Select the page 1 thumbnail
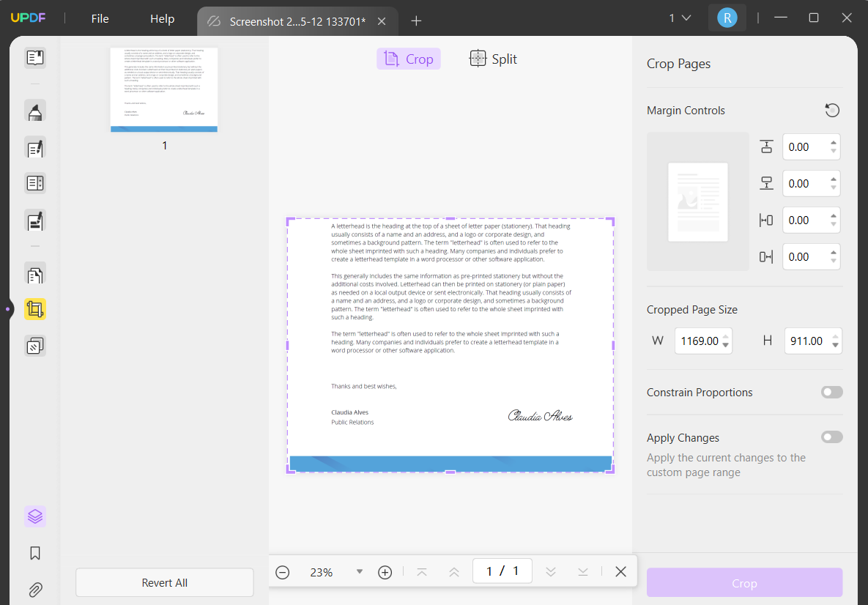The height and width of the screenshot is (605, 868). 164,90
